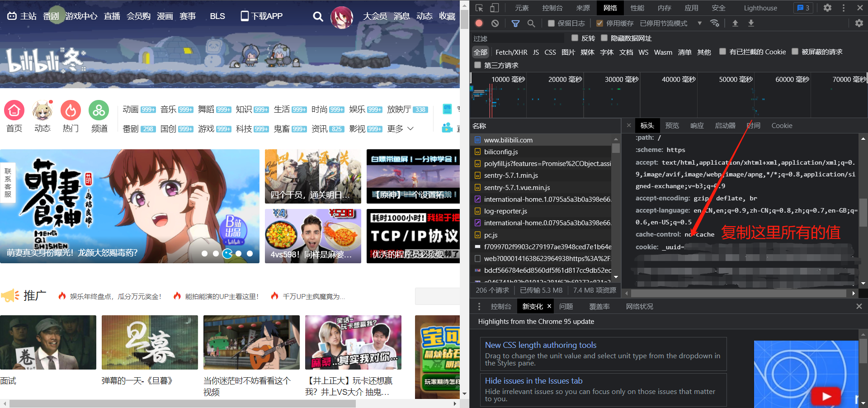Image resolution: width=868 pixels, height=408 pixels.
Task: Open the 频道 channels icon
Action: coord(99,110)
